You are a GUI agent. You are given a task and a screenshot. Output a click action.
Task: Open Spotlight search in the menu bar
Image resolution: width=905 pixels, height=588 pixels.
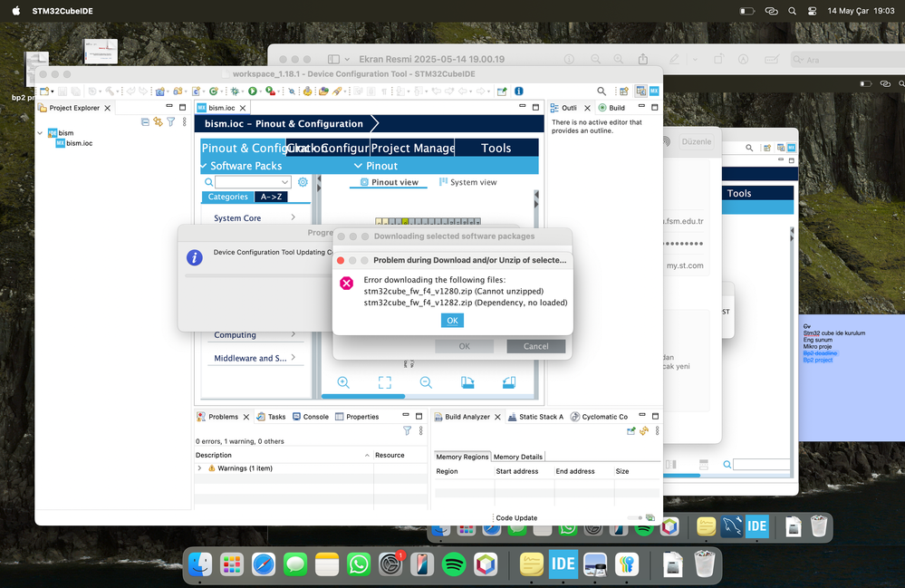pos(792,11)
